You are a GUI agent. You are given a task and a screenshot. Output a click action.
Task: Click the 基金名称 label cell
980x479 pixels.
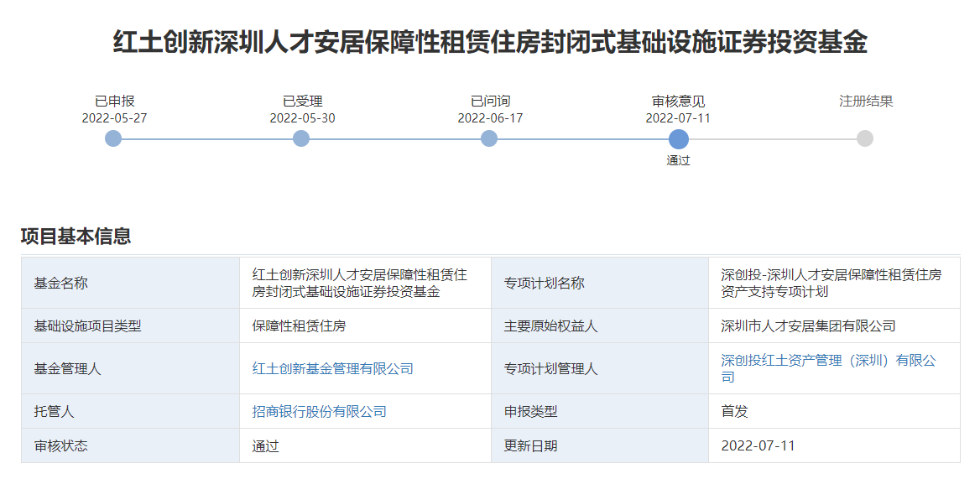point(61,284)
